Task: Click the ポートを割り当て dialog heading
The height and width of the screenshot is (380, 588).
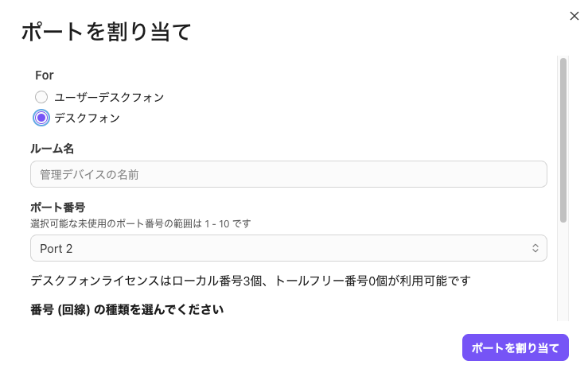Action: (x=106, y=32)
